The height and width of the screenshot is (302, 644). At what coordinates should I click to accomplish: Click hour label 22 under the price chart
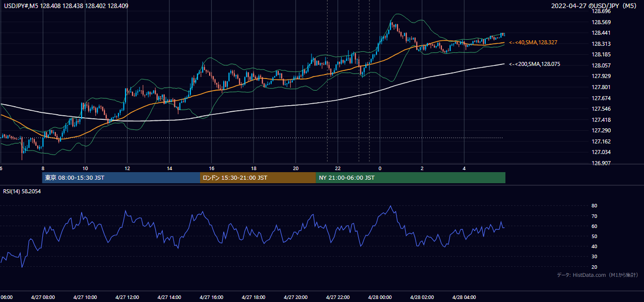[338, 169]
